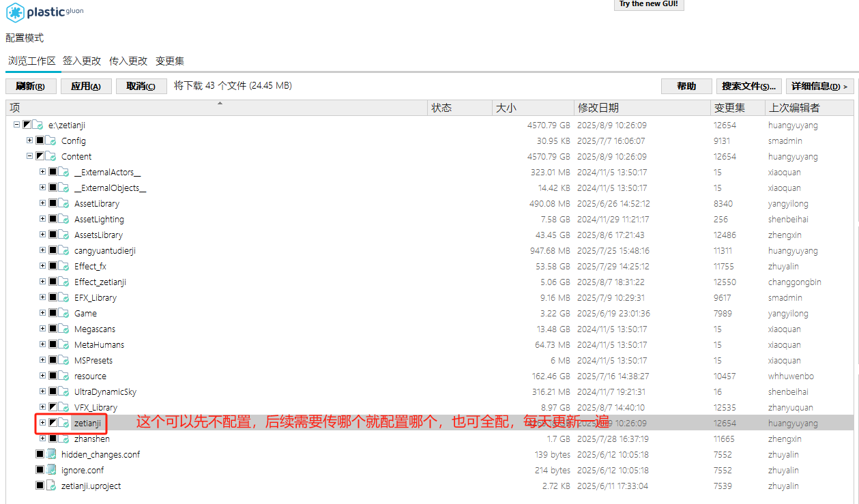Sort by 变更集 column header

point(738,108)
